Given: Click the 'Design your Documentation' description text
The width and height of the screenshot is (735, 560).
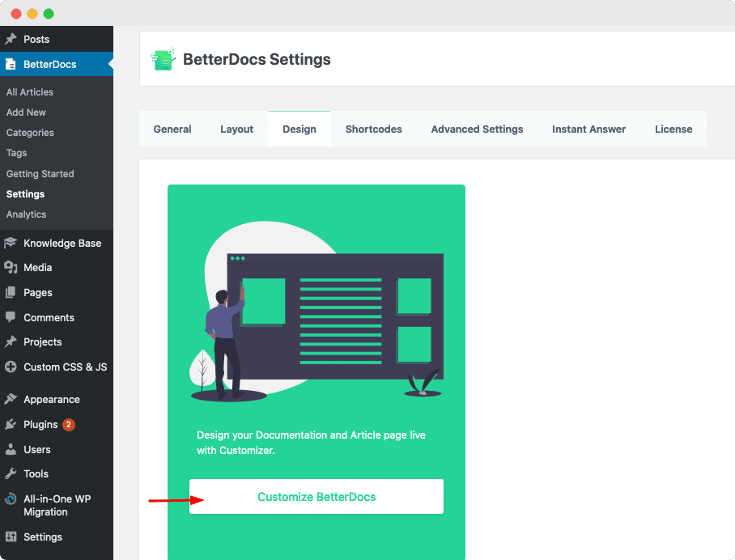Looking at the screenshot, I should (x=312, y=443).
